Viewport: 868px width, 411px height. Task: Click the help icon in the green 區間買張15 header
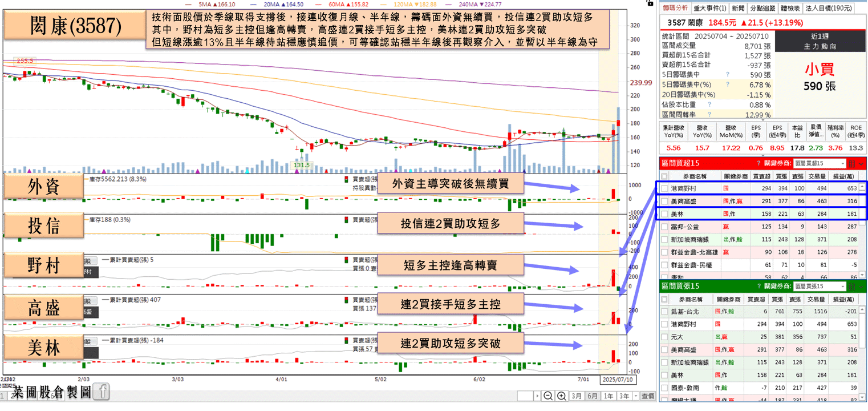[x=758, y=285]
